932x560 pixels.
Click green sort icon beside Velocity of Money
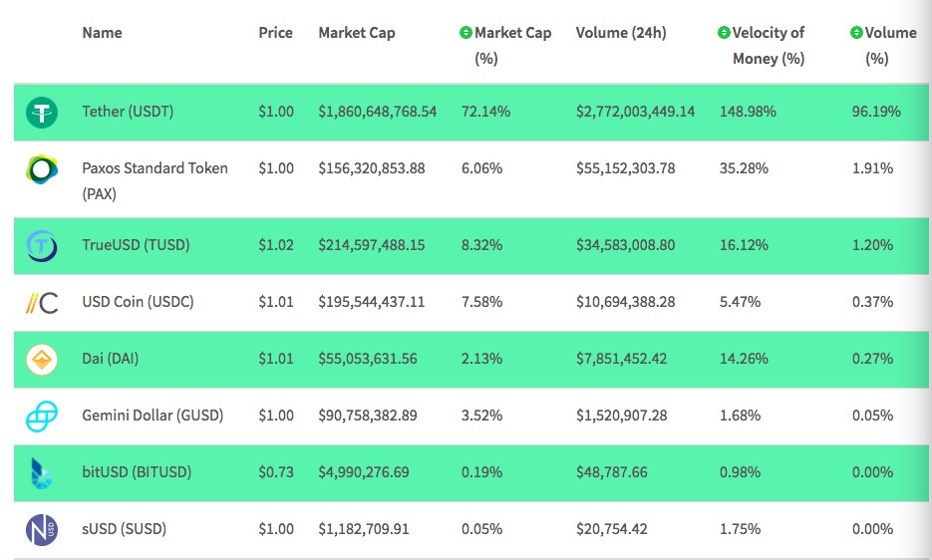tap(724, 33)
